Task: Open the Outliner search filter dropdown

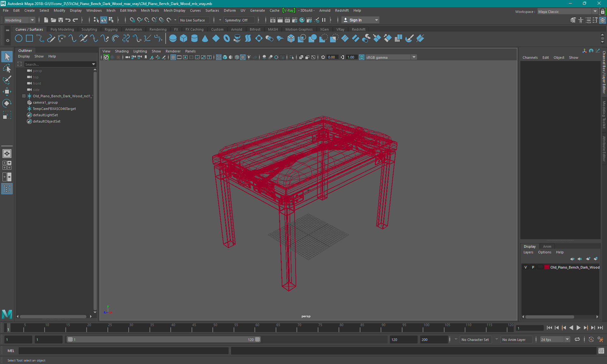Action: point(94,64)
